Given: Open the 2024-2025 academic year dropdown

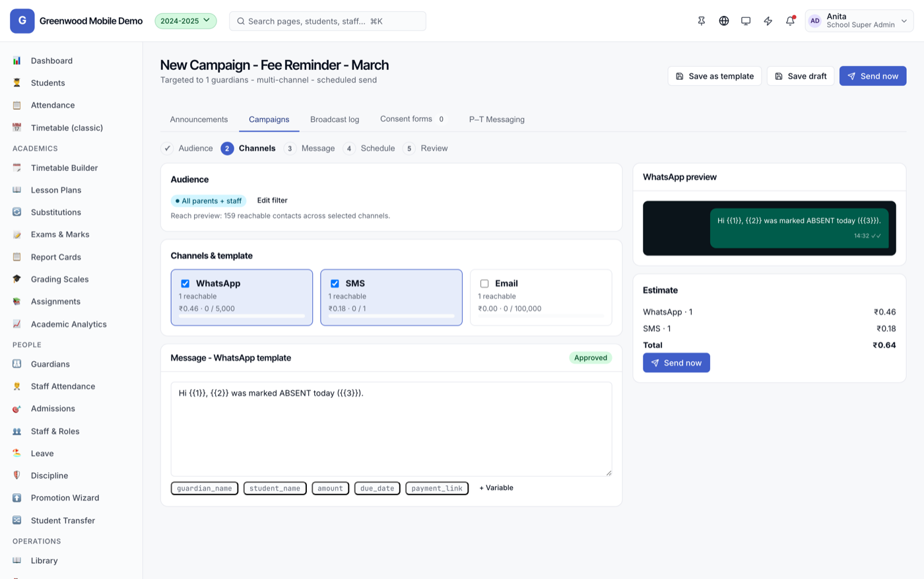Looking at the screenshot, I should (185, 21).
